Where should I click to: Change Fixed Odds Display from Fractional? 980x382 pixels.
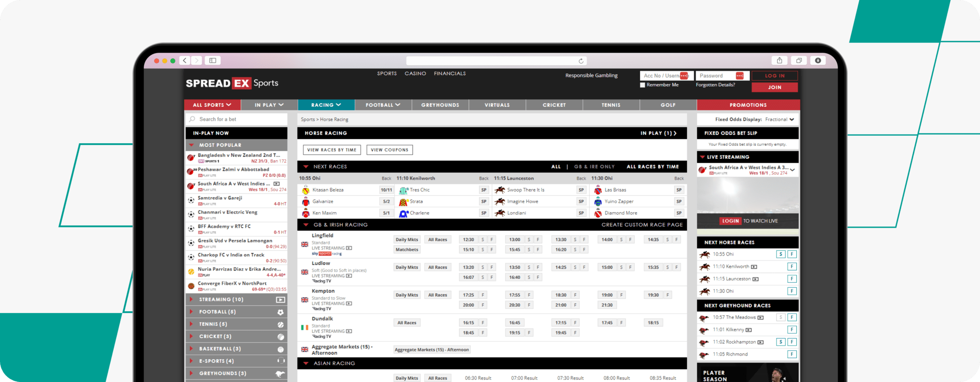779,119
